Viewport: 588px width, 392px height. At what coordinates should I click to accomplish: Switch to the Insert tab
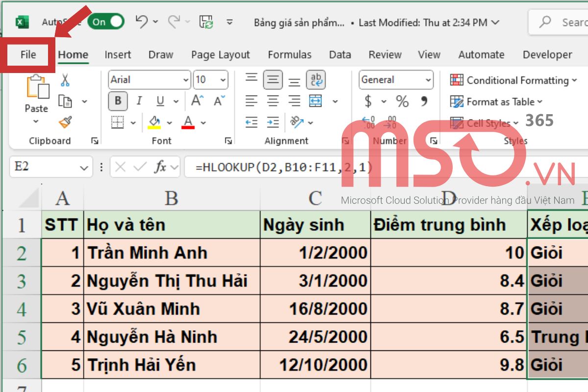118,55
